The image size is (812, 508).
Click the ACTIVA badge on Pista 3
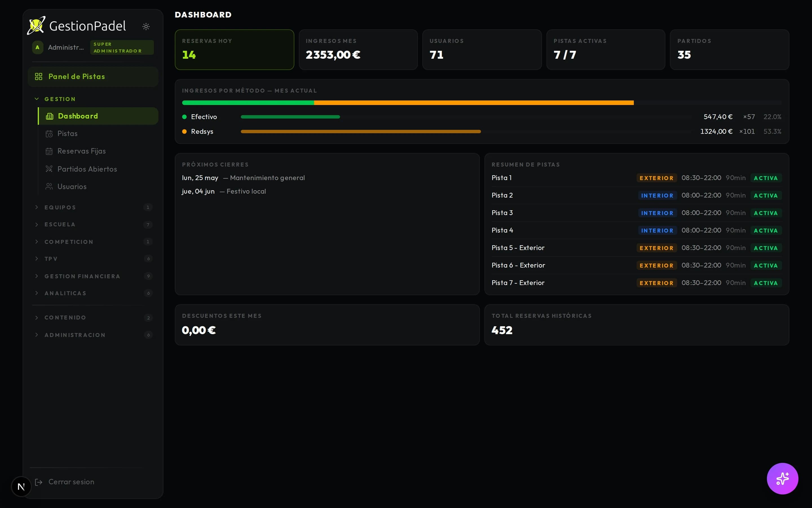coord(766,213)
